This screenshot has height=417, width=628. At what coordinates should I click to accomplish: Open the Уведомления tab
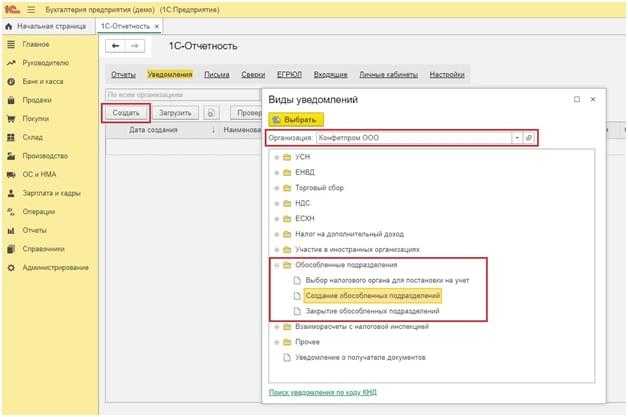tap(170, 75)
